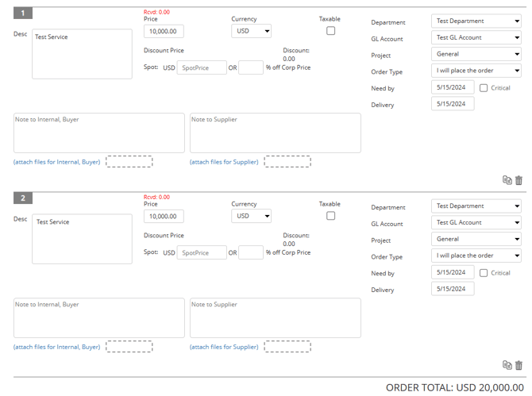Click the trash icon for line item 1
Screen dimensions: 532x396
point(519,180)
